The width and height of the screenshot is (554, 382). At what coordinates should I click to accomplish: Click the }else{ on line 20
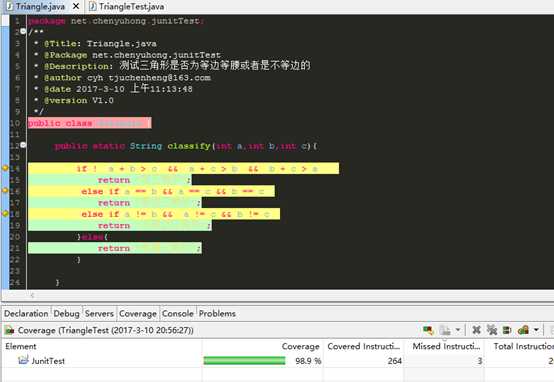point(93,236)
